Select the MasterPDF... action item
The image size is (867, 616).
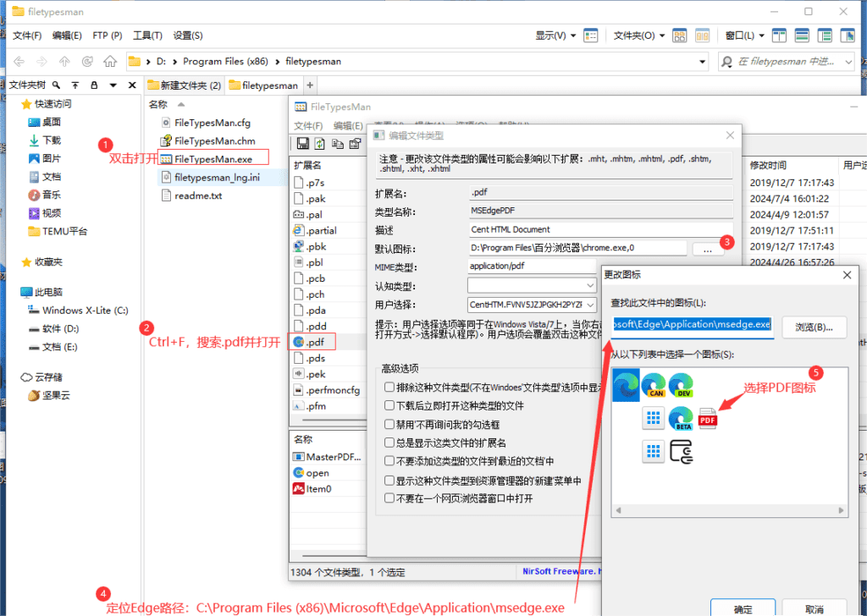tap(328, 457)
